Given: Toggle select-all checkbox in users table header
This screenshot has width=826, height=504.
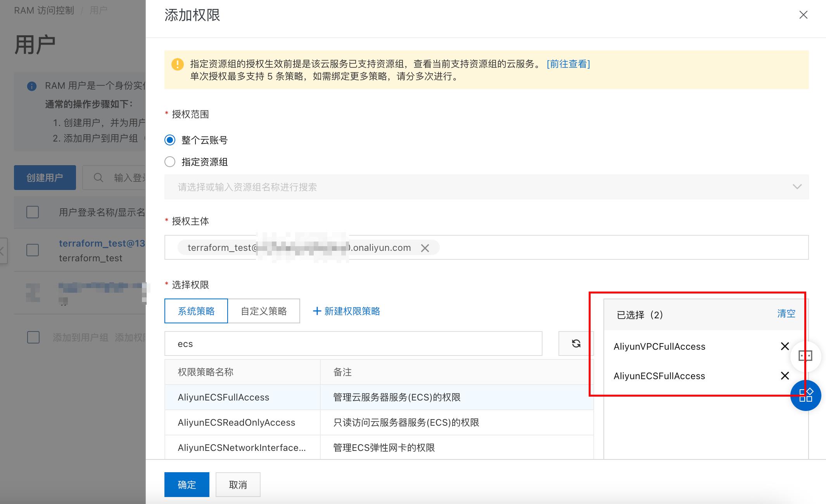Looking at the screenshot, I should (x=33, y=212).
